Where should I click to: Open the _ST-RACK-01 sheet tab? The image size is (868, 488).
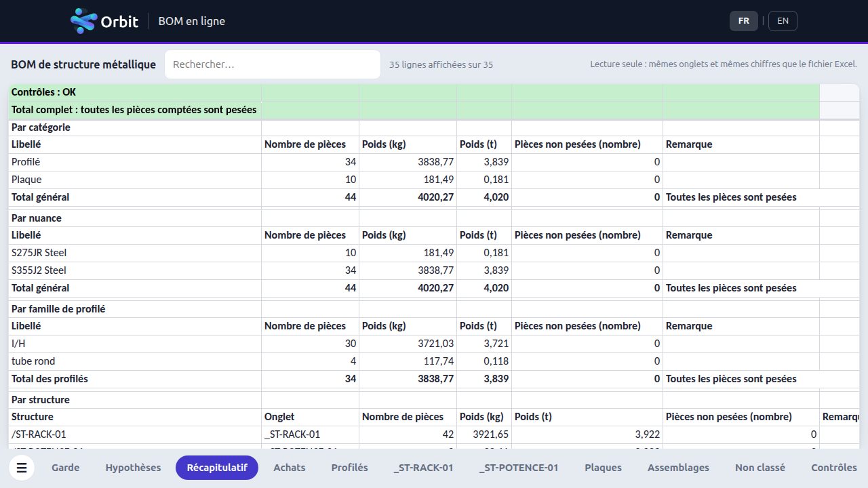tap(423, 468)
